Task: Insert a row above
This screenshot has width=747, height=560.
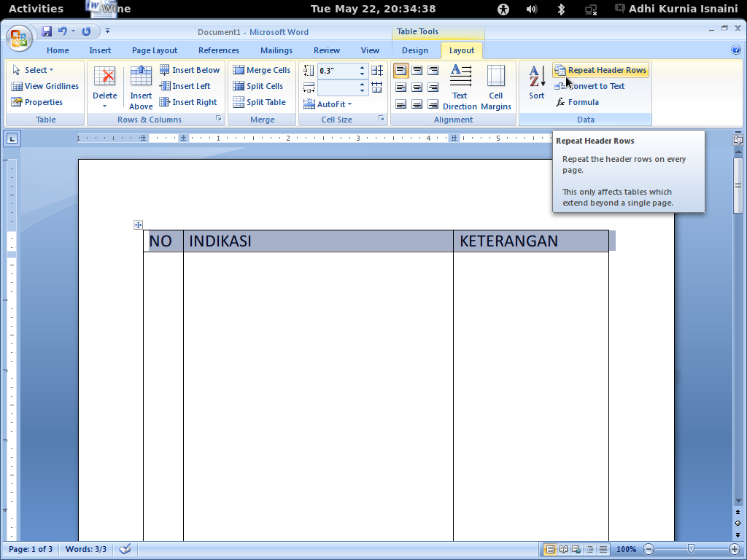Action: pyautogui.click(x=141, y=87)
